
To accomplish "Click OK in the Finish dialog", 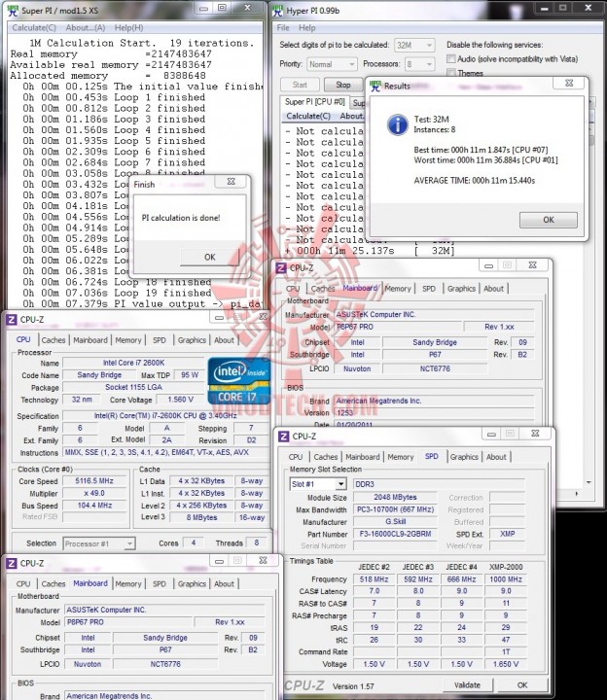I will pyautogui.click(x=209, y=257).
